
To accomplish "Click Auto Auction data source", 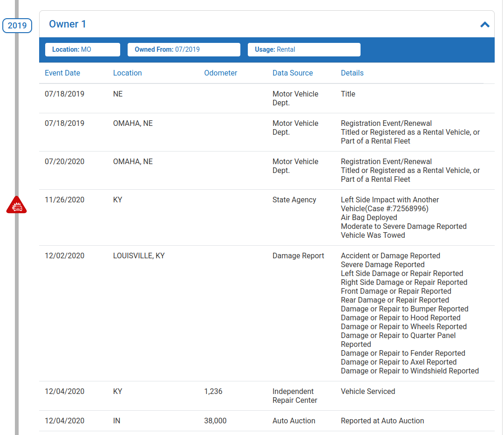I will (x=293, y=421).
